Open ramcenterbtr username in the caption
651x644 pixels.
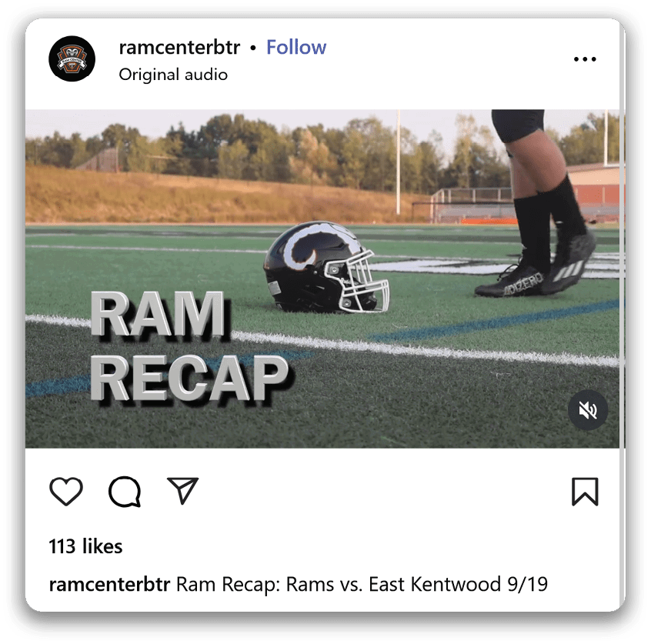click(x=109, y=584)
